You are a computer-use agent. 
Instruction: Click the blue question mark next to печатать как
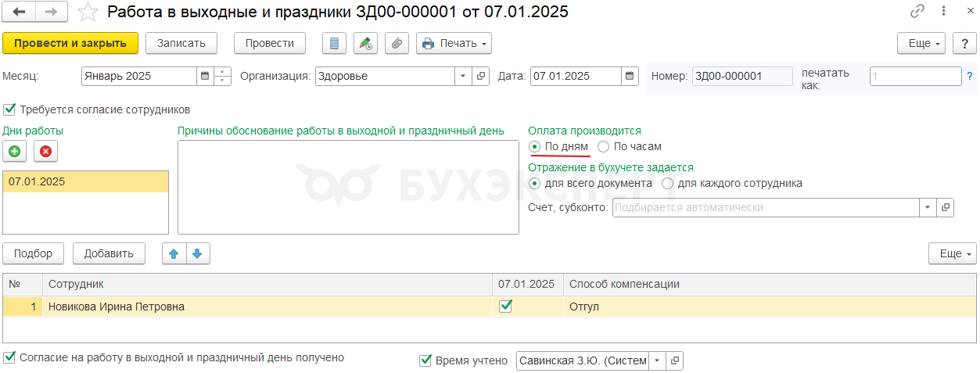970,76
